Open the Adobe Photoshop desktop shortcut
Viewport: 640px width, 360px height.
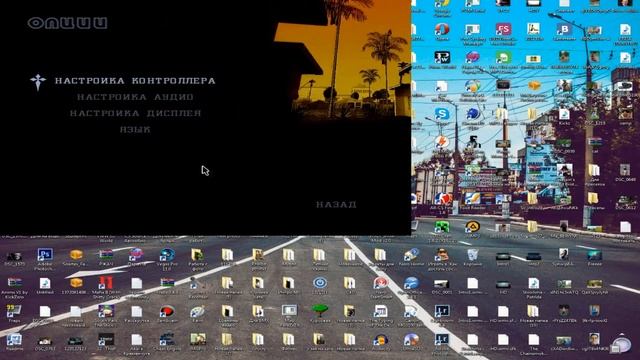coord(45,259)
